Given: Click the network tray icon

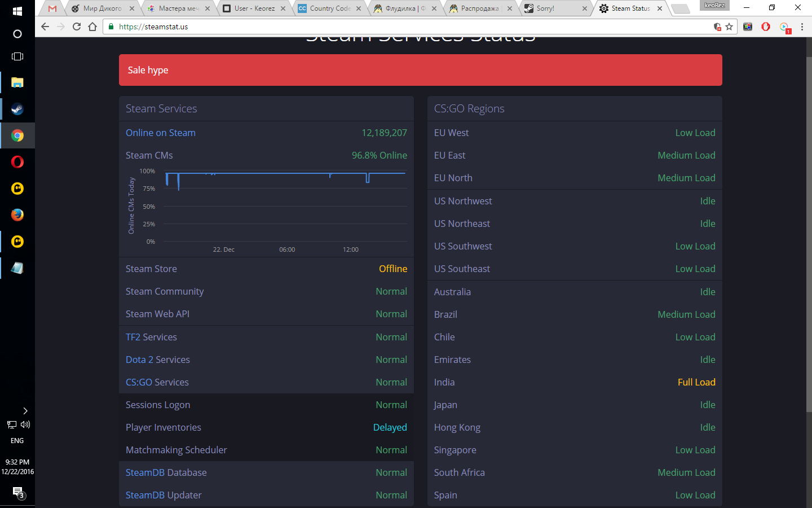Looking at the screenshot, I should (11, 424).
